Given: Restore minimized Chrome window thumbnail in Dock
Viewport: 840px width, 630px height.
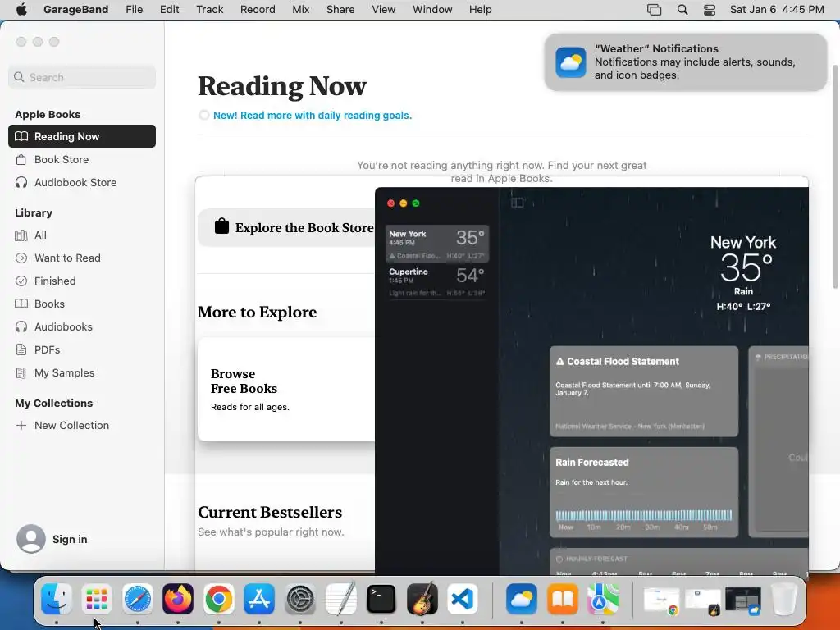Looking at the screenshot, I should coord(661,600).
